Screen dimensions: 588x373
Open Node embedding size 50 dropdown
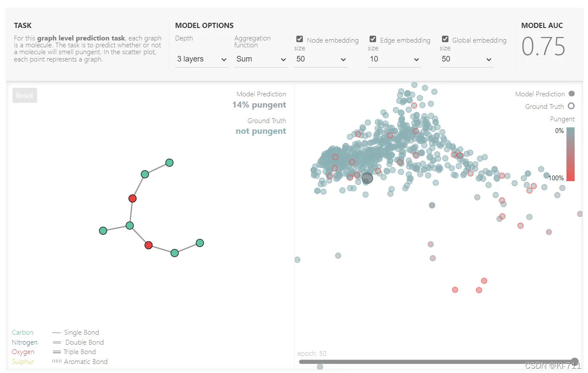pyautogui.click(x=320, y=59)
